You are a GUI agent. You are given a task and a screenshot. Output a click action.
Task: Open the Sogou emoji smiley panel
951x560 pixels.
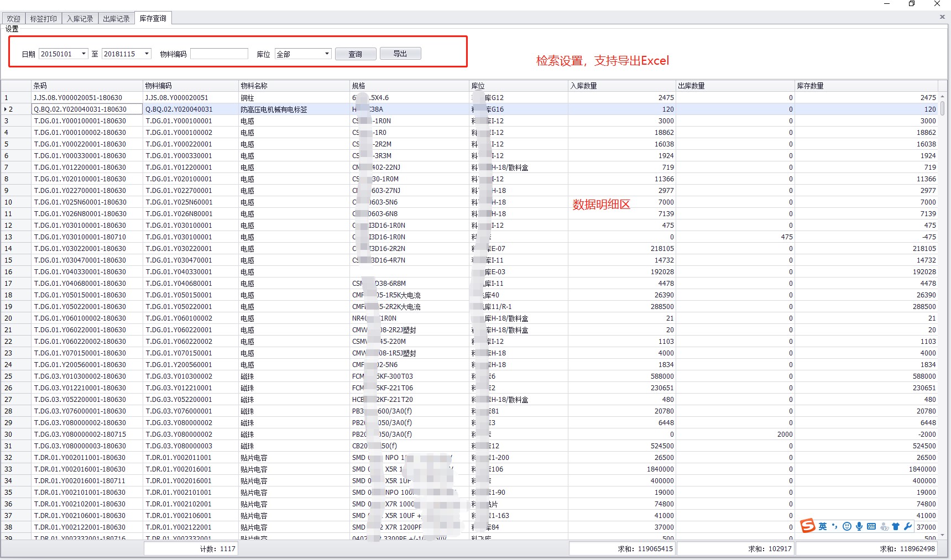(x=847, y=526)
